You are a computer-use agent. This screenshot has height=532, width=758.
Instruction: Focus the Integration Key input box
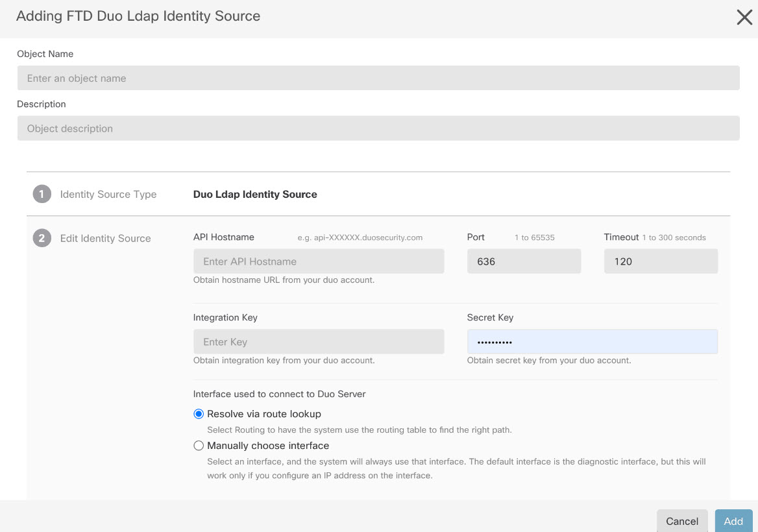tap(319, 342)
